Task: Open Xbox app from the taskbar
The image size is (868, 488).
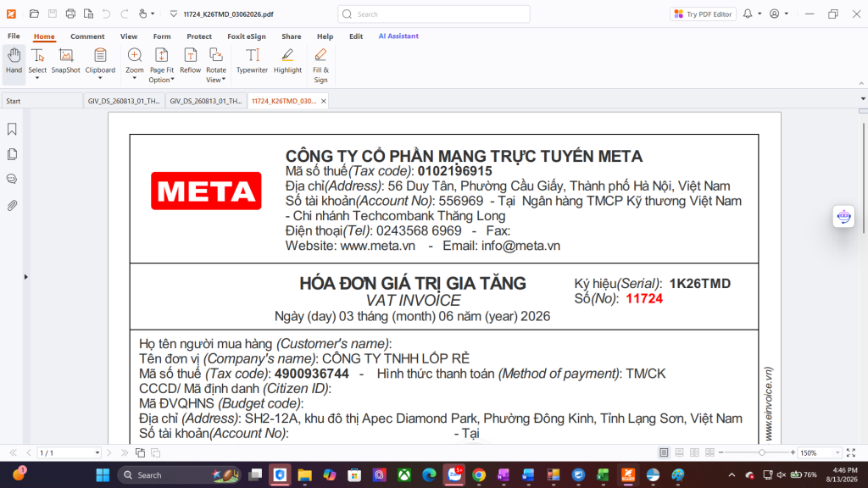Action: coord(404,474)
